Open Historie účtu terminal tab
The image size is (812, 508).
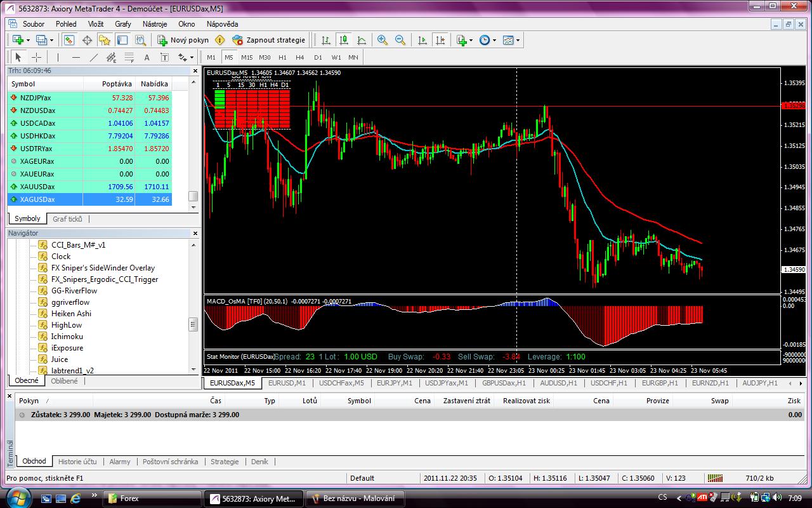tap(77, 462)
